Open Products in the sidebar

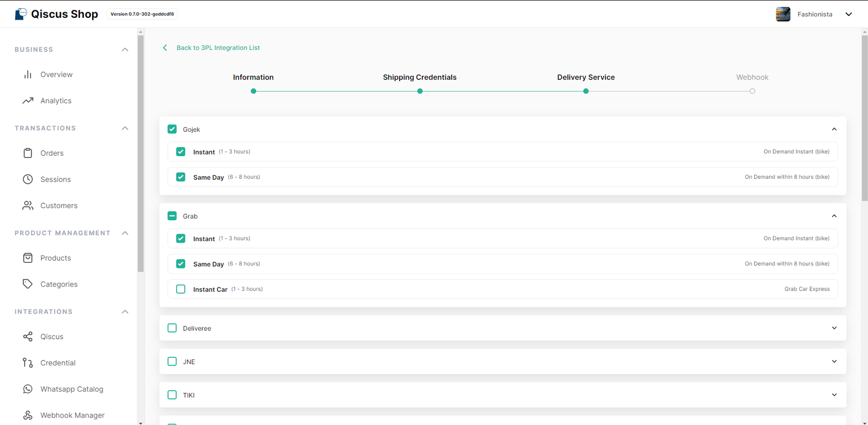pos(56,258)
